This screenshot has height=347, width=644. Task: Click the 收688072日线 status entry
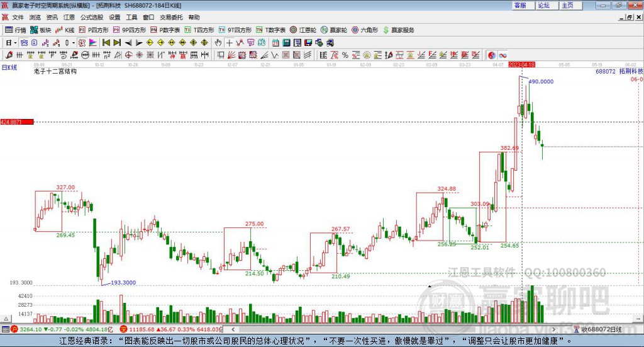597,329
